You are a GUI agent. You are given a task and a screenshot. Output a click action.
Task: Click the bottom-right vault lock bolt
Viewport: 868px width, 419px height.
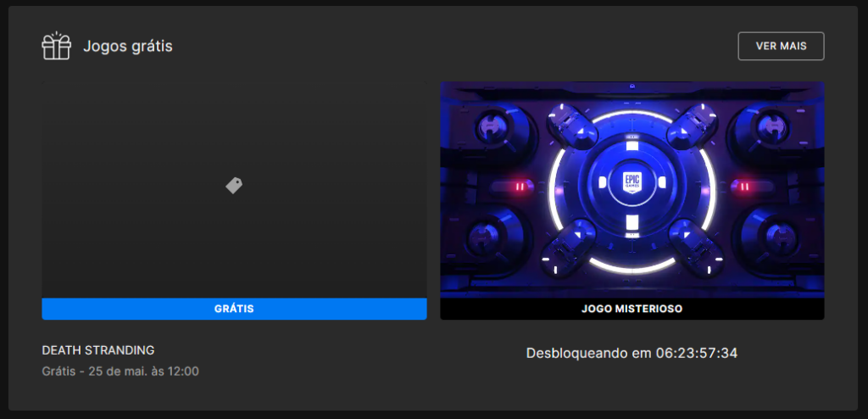693,244
